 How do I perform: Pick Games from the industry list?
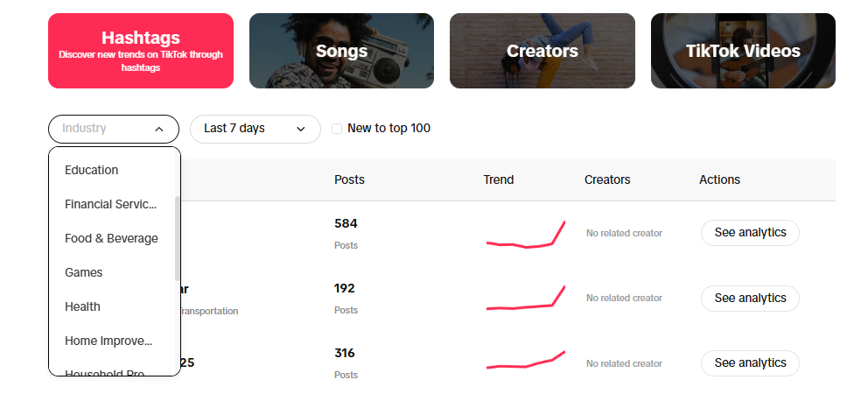[x=84, y=272]
